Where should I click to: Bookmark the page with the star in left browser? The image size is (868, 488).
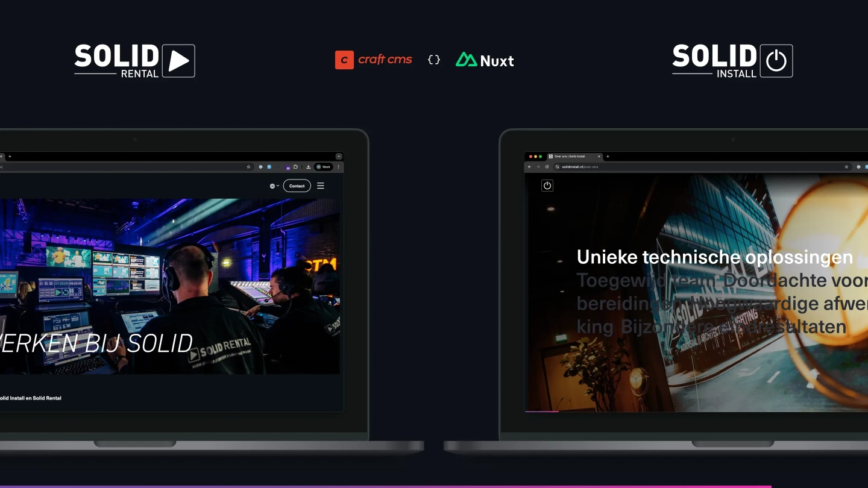click(x=248, y=167)
